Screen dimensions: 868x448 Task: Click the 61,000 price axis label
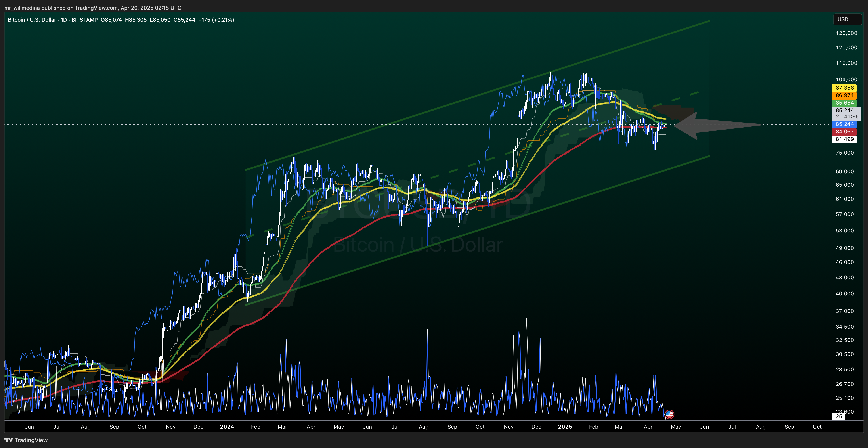845,199
